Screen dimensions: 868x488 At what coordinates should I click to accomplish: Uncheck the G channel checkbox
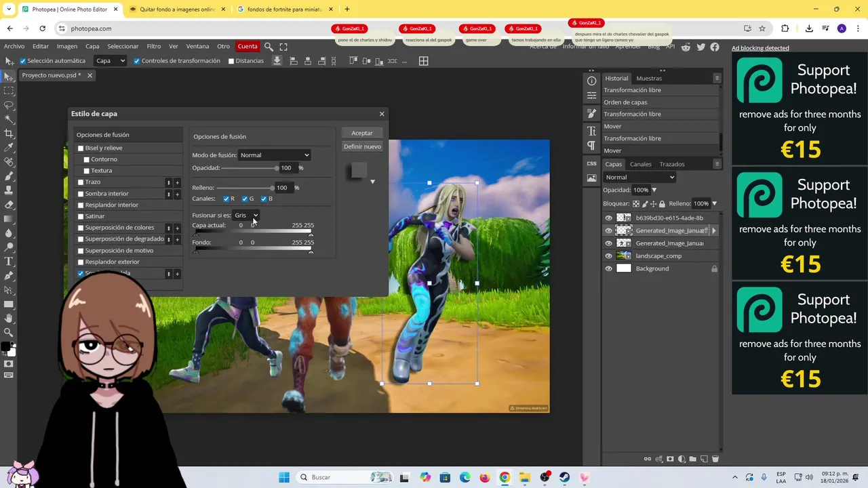245,199
